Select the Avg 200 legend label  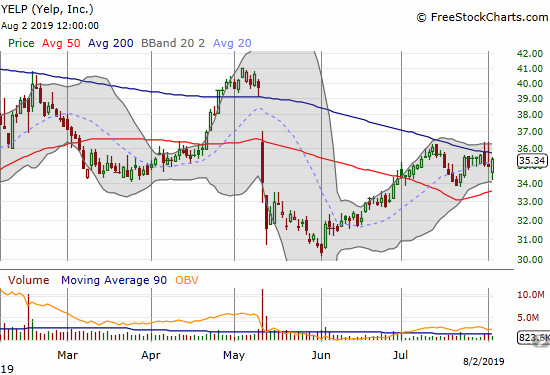110,43
